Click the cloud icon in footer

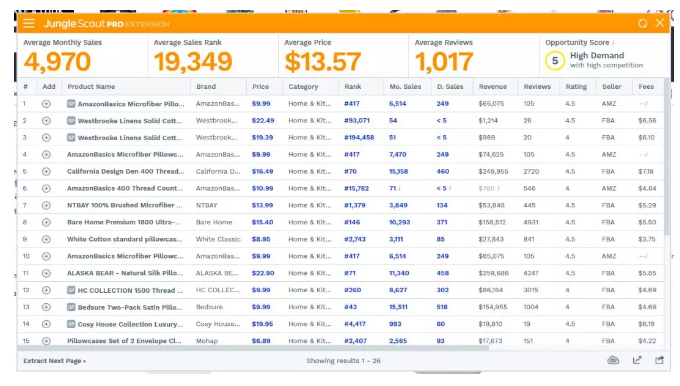pos(613,360)
